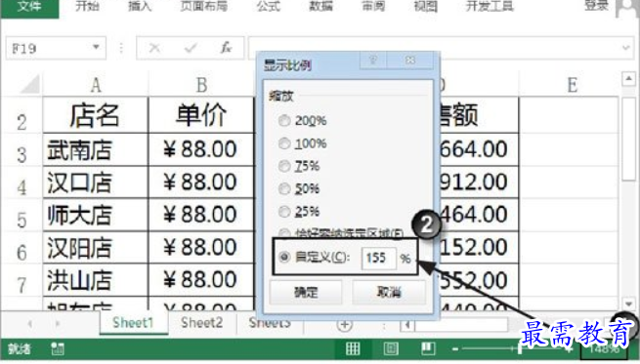Click the cell containing 武南店
Image resolution: width=640 pixels, height=364 pixels.
[x=96, y=149]
